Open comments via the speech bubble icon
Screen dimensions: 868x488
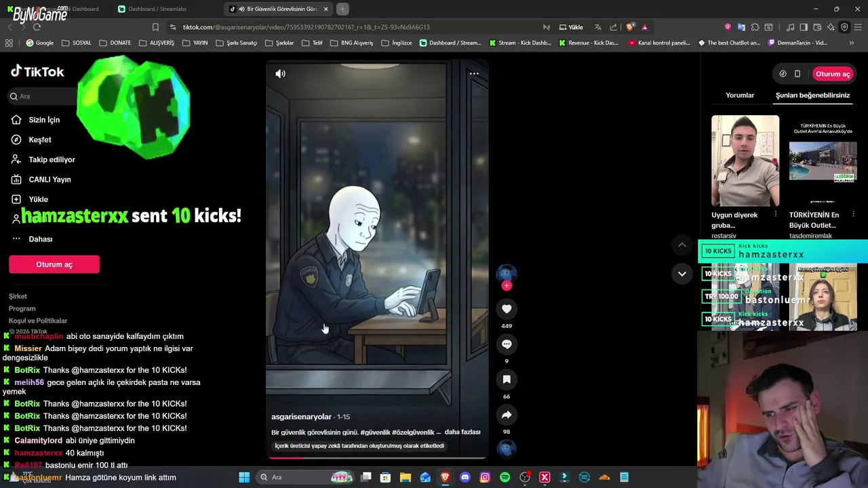pos(507,344)
